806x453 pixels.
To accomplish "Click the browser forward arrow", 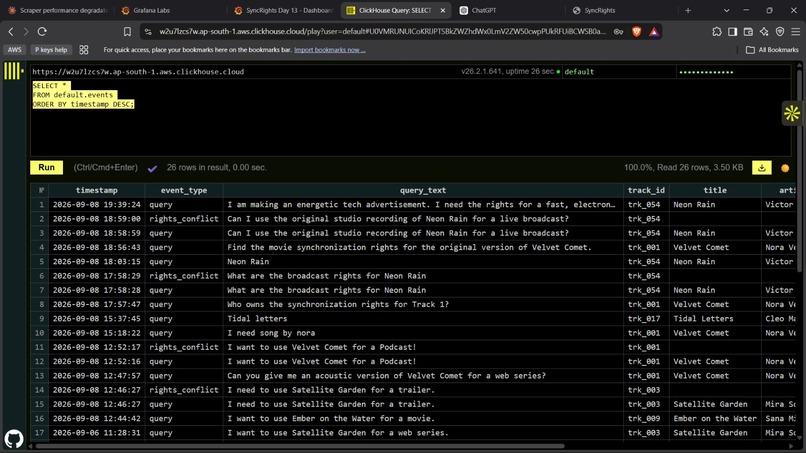I will (x=26, y=31).
